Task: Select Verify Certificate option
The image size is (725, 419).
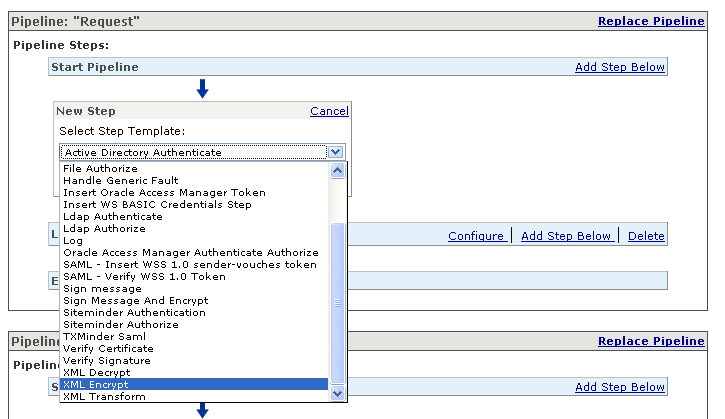Action: [194, 349]
